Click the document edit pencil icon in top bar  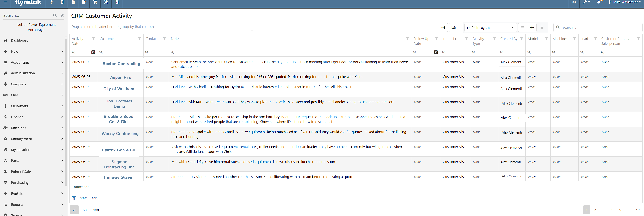(x=84, y=2)
